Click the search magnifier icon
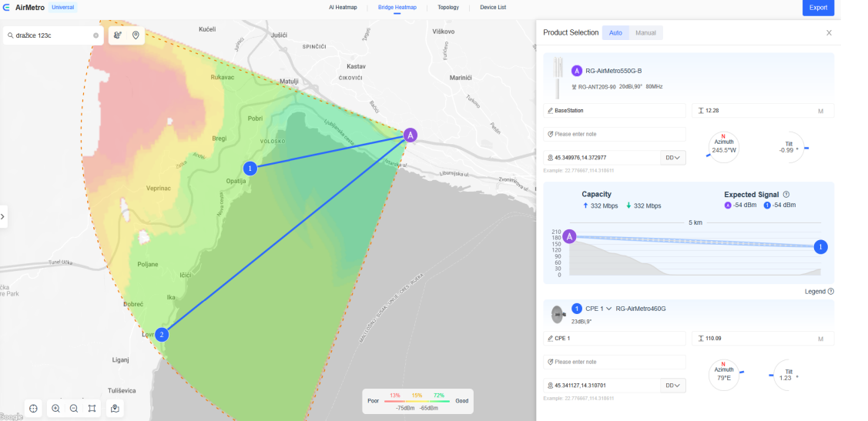This screenshot has height=421, width=868. click(x=11, y=35)
